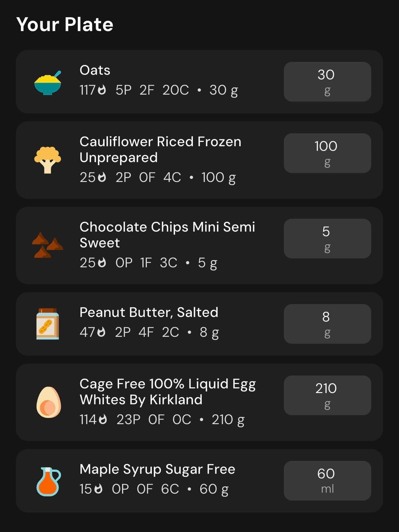Open the Oats food entry
This screenshot has height=532, width=399.
95,70
